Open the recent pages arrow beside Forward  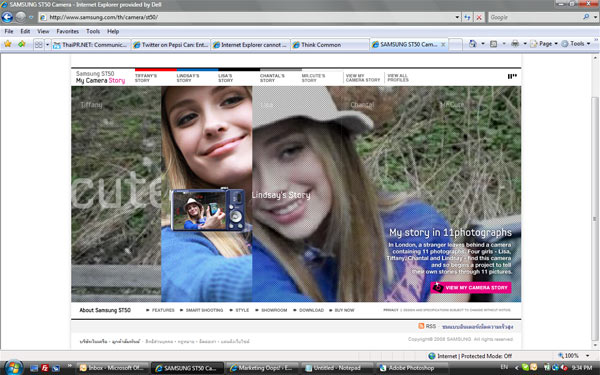tap(31, 17)
